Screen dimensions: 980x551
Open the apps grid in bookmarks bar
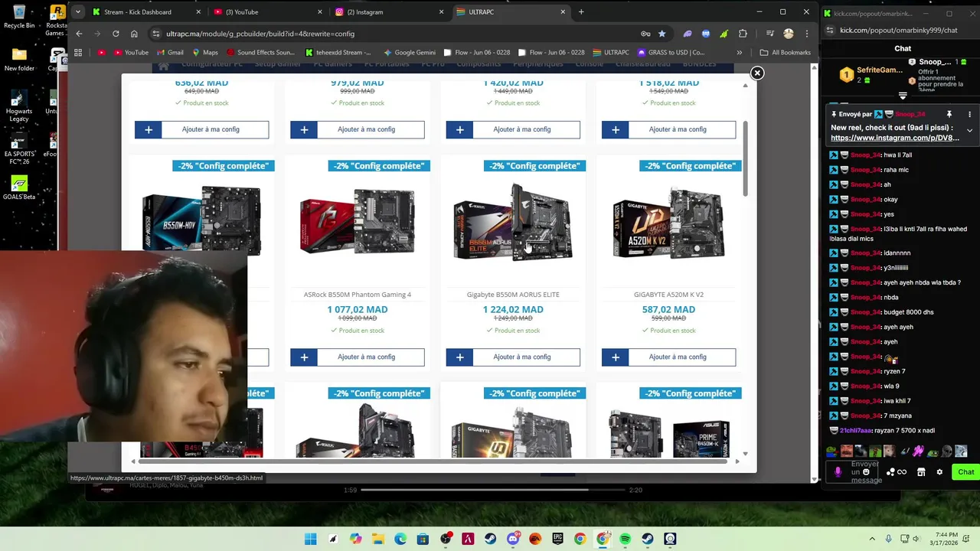pos(78,53)
